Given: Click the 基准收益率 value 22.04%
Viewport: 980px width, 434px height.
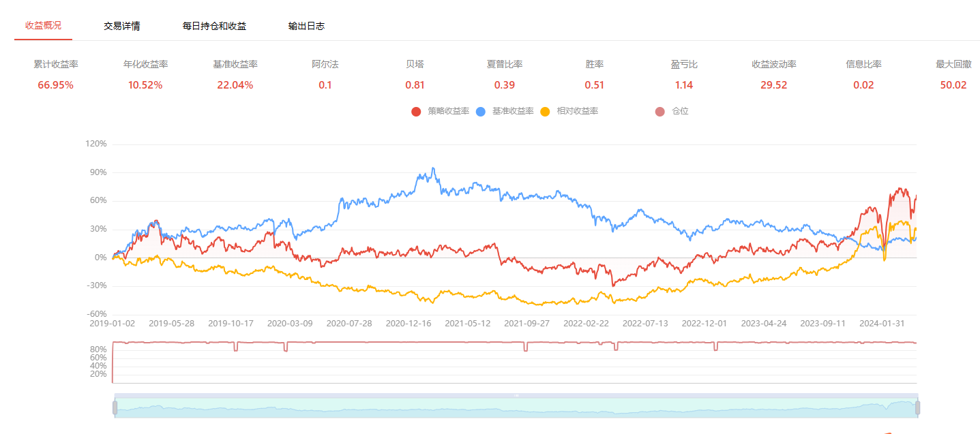Looking at the screenshot, I should (x=235, y=85).
